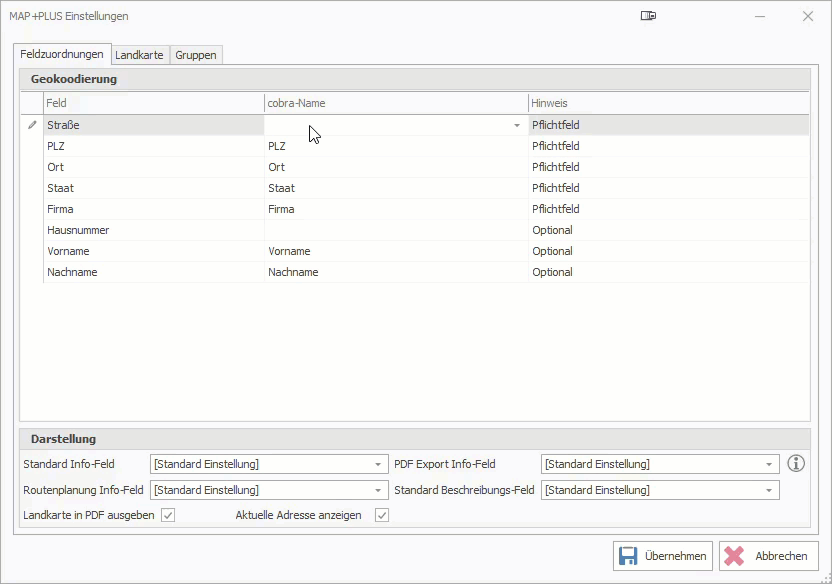The height and width of the screenshot is (584, 832).
Task: Select the Nachname row in Feld column
Action: (154, 272)
